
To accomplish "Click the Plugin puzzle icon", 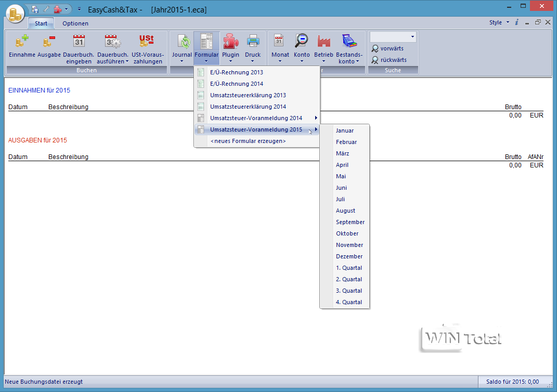I will 230,42.
